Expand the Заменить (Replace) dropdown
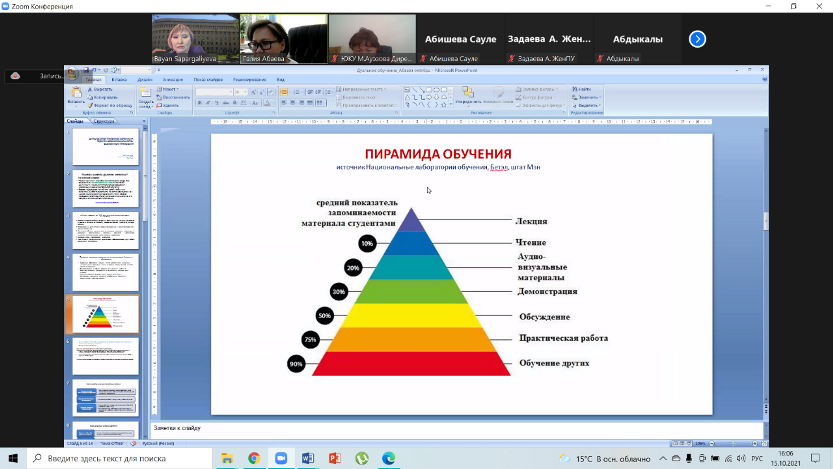Screen dimensions: 833x469 tap(600, 97)
